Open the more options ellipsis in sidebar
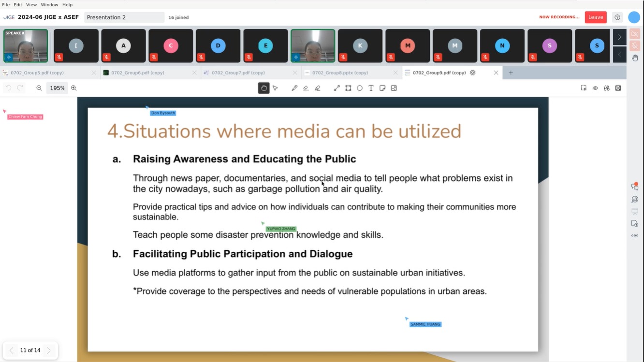 pyautogui.click(x=635, y=236)
